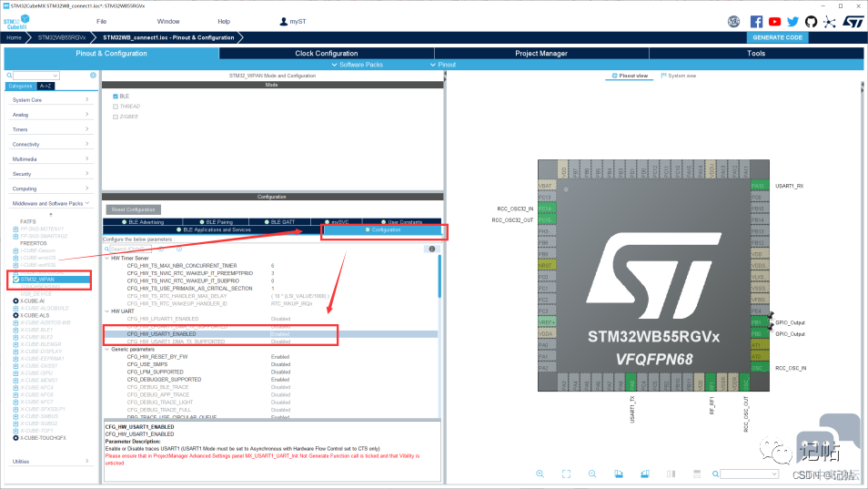Open the Window menu

coord(168,22)
